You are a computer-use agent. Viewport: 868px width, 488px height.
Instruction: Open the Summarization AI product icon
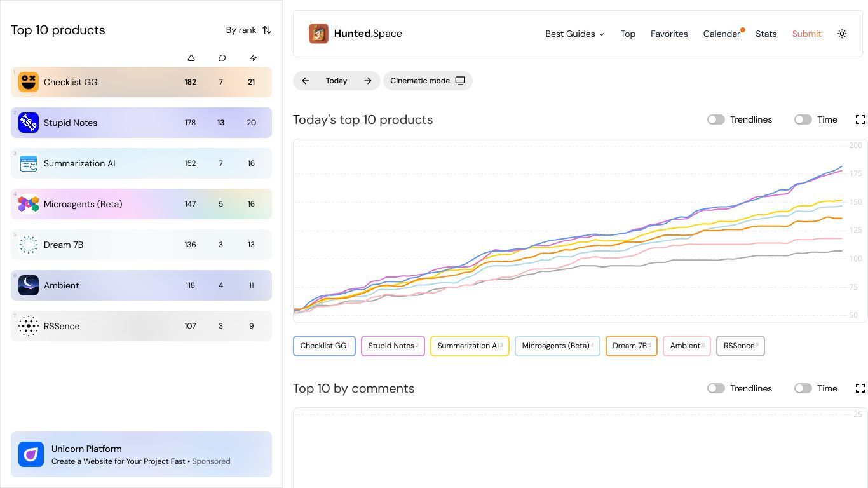[29, 163]
